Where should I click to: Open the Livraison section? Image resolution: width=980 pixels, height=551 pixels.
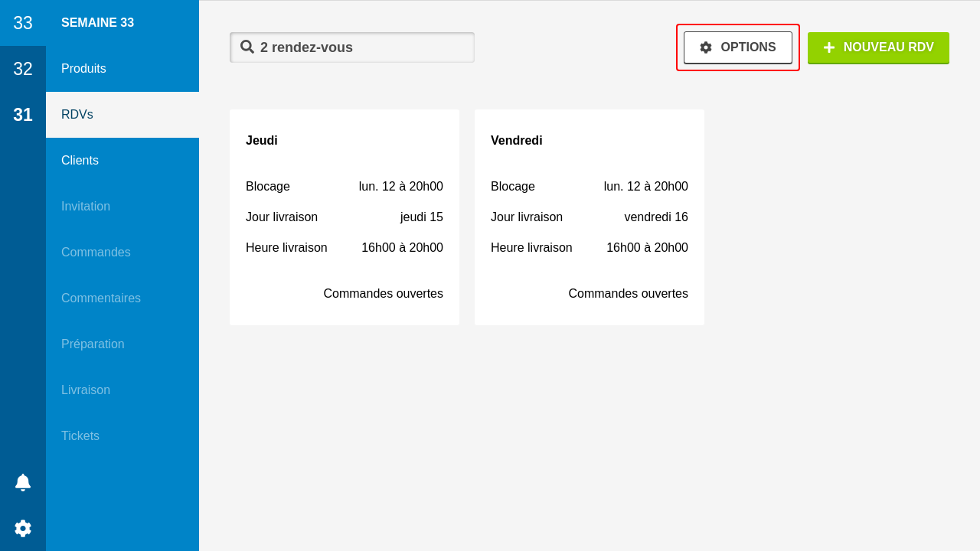(122, 390)
